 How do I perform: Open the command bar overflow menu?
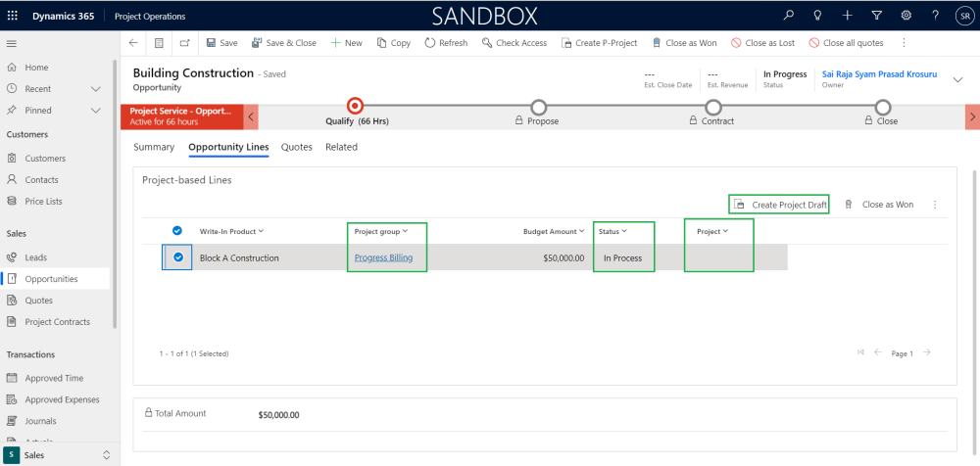pos(904,43)
